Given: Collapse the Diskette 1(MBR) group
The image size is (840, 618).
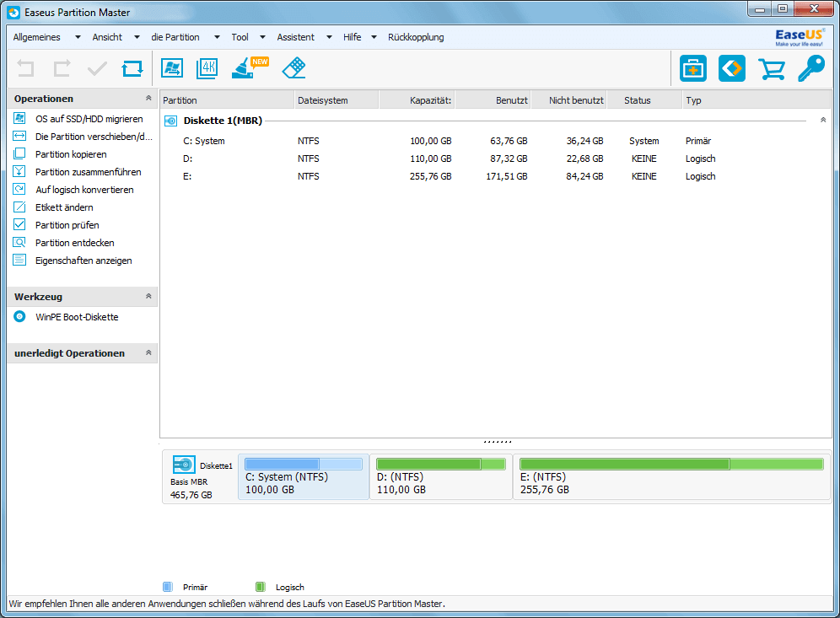Looking at the screenshot, I should [823, 120].
